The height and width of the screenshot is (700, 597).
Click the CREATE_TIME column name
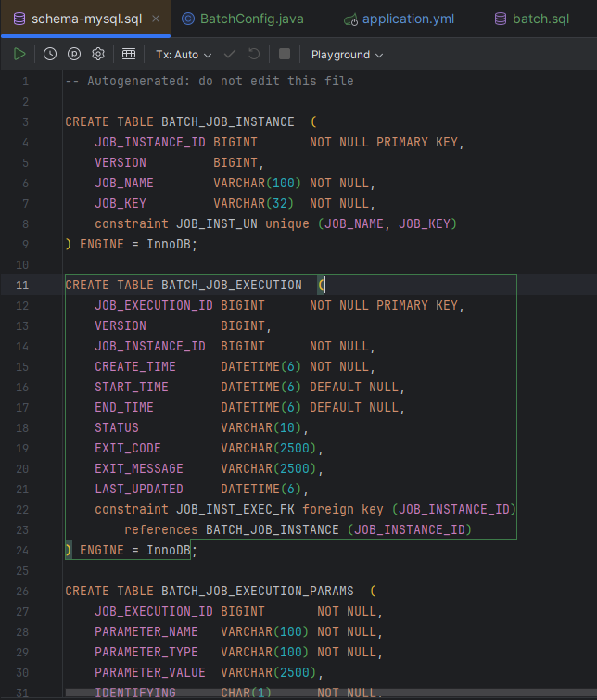pyautogui.click(x=135, y=367)
